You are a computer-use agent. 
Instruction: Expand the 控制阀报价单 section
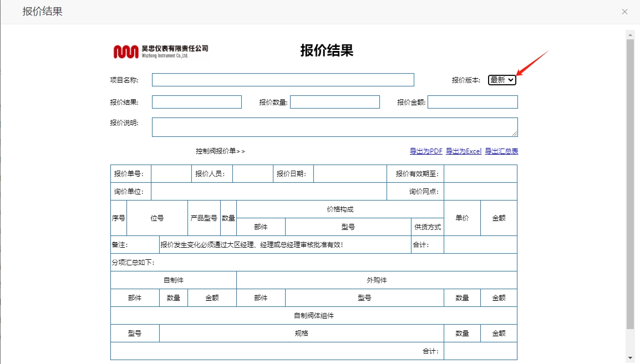tap(220, 151)
